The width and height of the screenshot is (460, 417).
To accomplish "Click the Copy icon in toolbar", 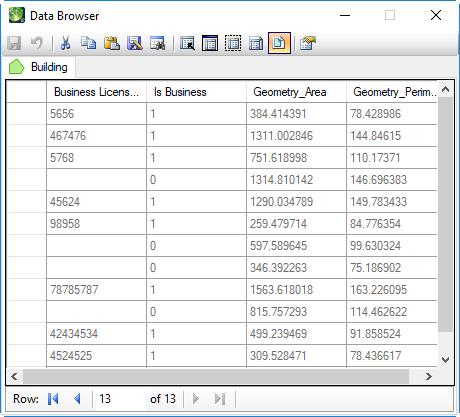I will [88, 43].
